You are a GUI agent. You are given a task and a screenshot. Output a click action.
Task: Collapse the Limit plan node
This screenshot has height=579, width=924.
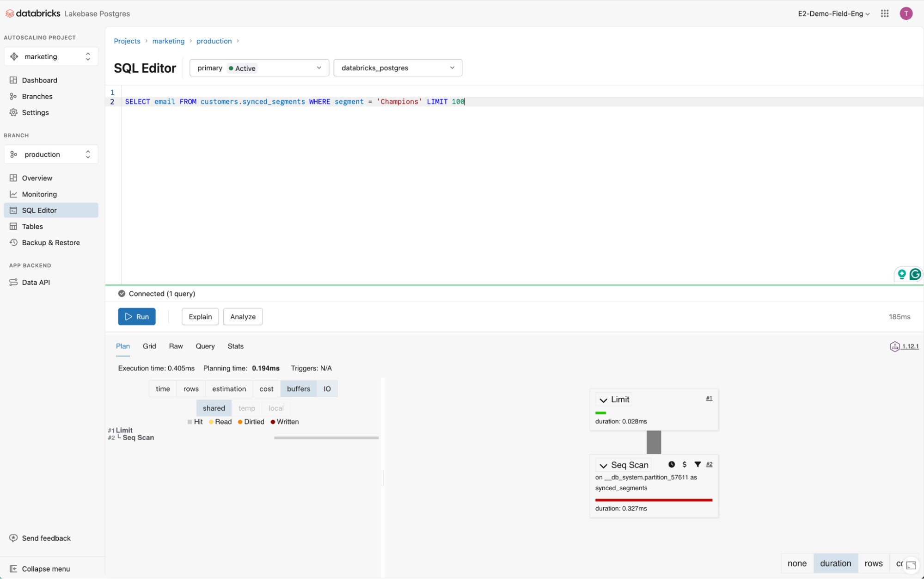point(603,400)
